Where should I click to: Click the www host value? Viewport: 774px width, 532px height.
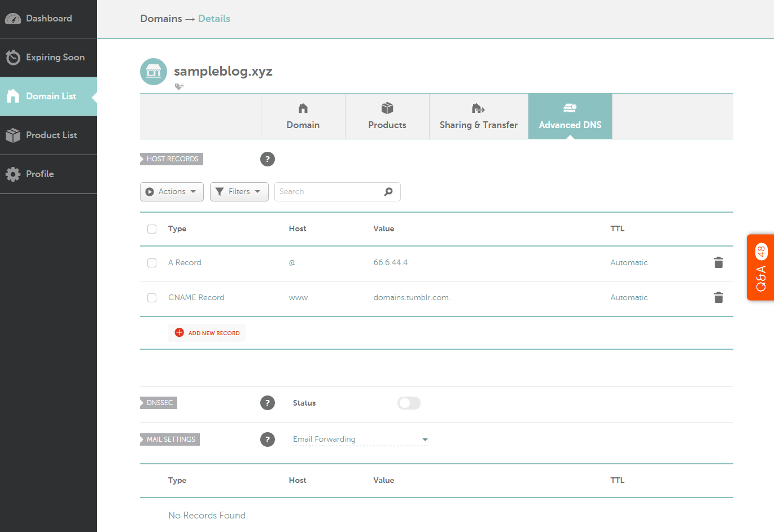point(298,298)
